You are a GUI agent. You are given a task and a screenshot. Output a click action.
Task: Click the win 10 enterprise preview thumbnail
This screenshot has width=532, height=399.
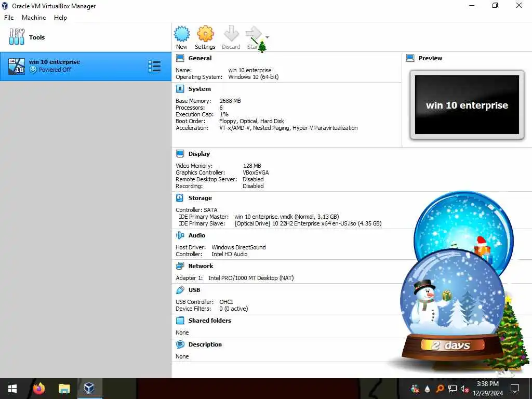click(x=467, y=105)
